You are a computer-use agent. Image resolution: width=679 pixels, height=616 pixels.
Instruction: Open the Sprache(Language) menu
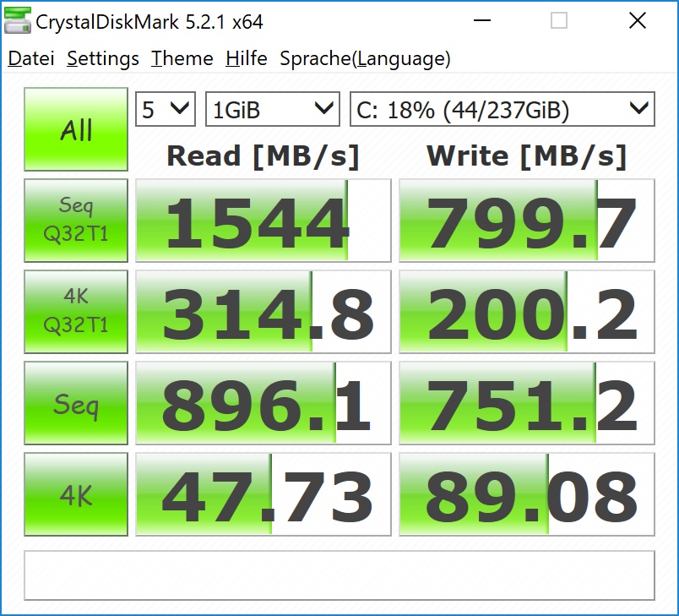pyautogui.click(x=365, y=58)
